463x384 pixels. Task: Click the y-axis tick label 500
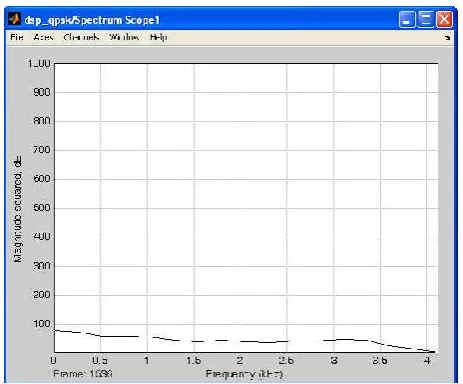(42, 208)
